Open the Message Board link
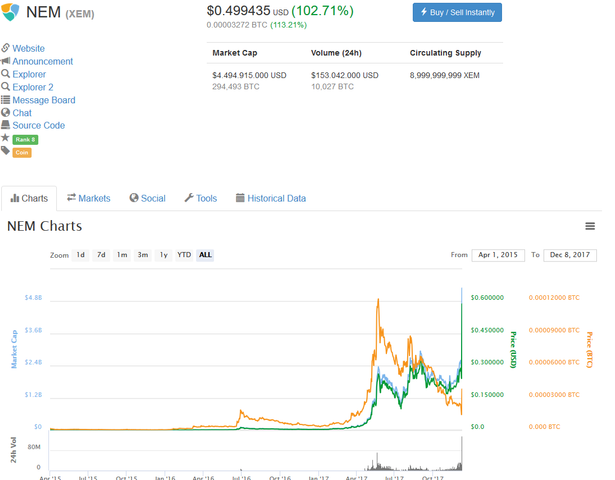 click(44, 100)
